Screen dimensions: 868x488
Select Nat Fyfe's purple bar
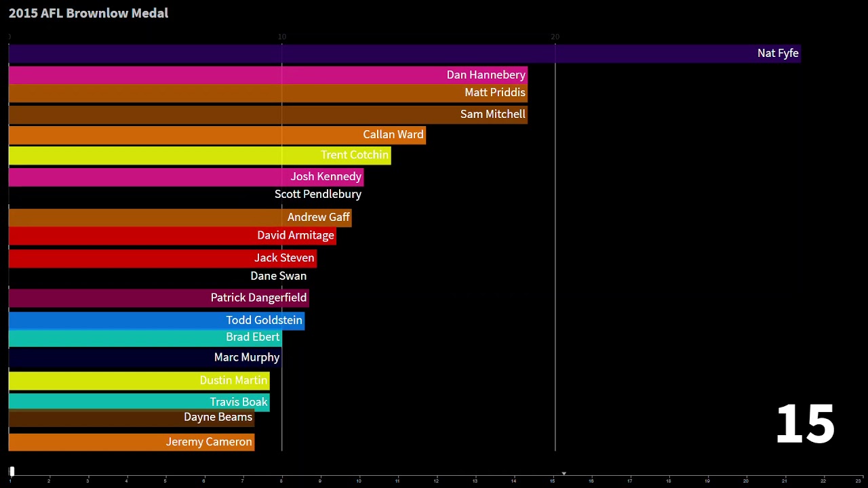point(405,54)
